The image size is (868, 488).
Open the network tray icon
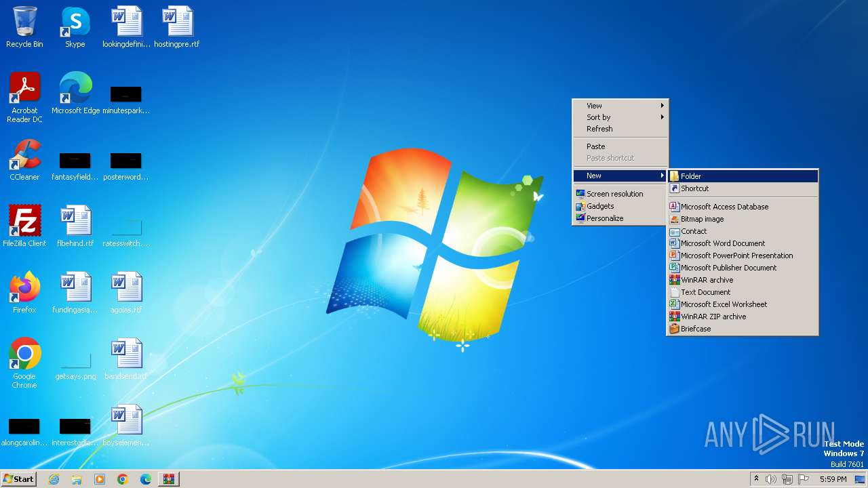pos(787,479)
